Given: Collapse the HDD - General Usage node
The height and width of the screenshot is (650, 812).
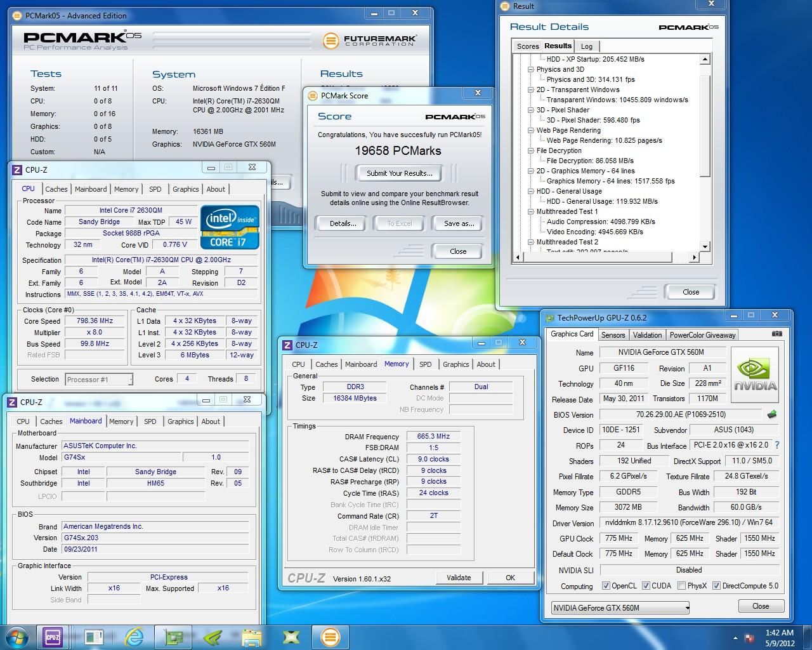Looking at the screenshot, I should (531, 191).
